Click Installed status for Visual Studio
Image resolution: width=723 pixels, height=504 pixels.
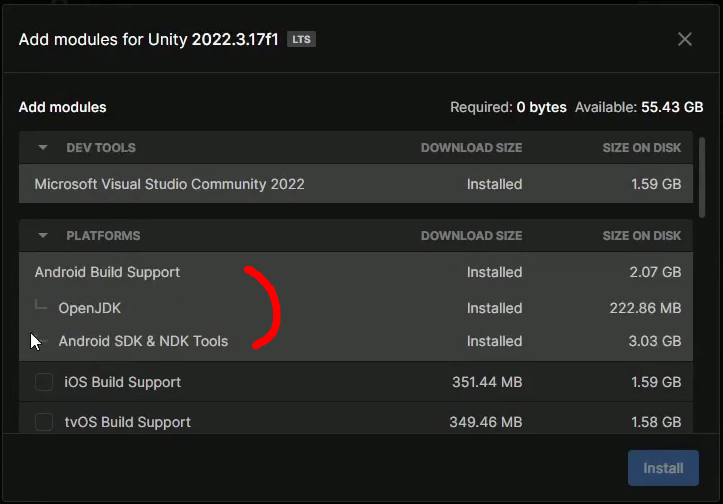point(494,184)
